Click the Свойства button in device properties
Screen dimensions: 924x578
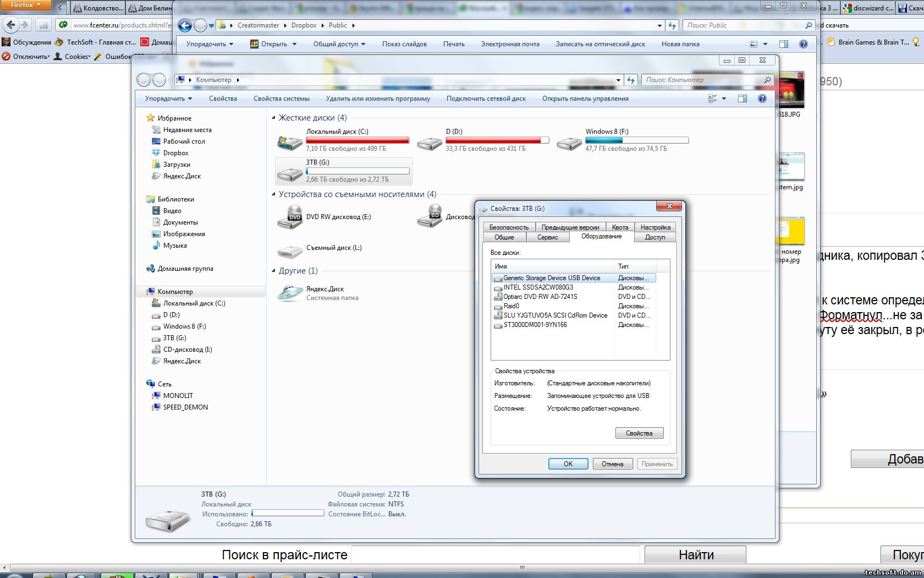click(x=639, y=433)
